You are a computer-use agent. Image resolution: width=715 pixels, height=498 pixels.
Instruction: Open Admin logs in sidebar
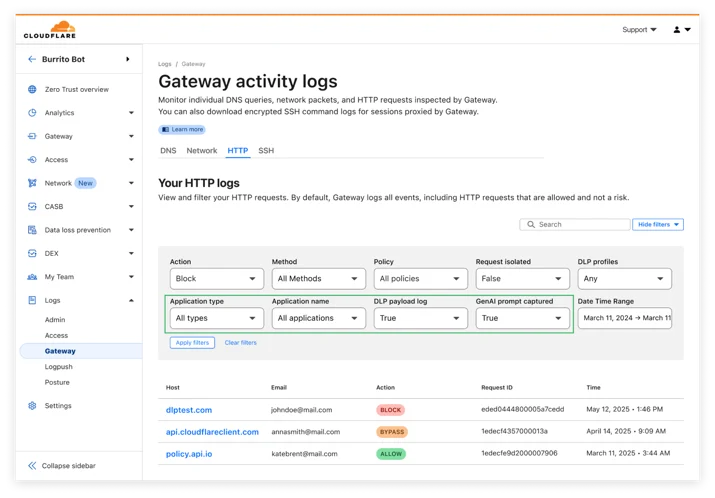point(55,320)
